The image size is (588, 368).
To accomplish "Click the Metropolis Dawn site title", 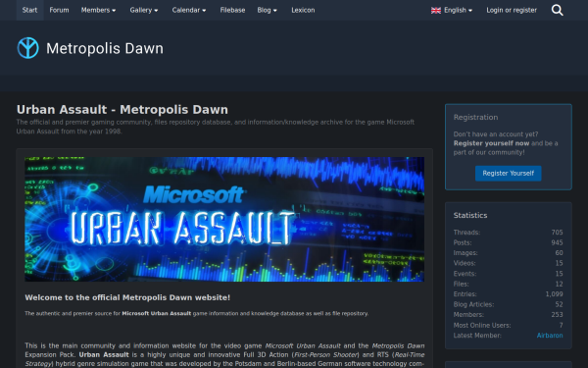I will 105,48.
